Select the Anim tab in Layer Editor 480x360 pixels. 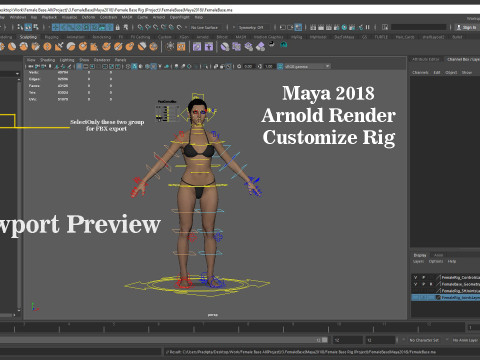coord(439,255)
